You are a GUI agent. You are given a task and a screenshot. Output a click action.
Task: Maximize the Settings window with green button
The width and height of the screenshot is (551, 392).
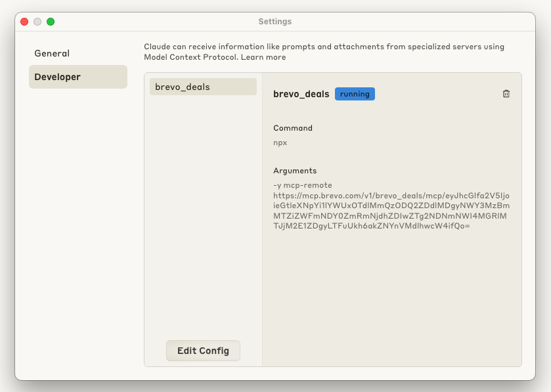50,21
